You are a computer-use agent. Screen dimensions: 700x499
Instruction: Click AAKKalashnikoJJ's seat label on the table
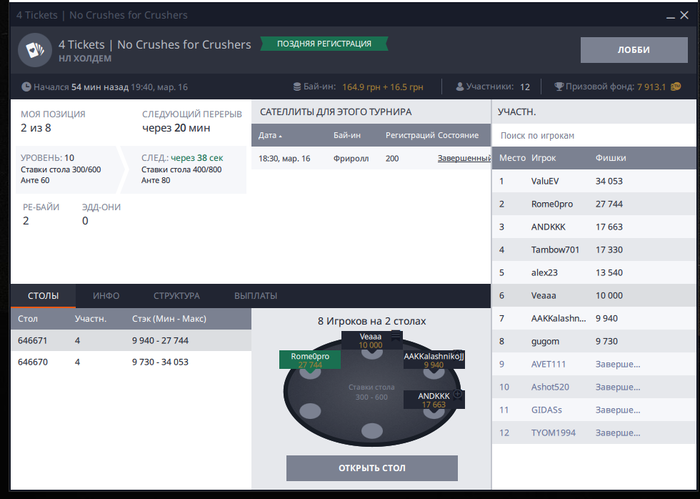point(434,360)
